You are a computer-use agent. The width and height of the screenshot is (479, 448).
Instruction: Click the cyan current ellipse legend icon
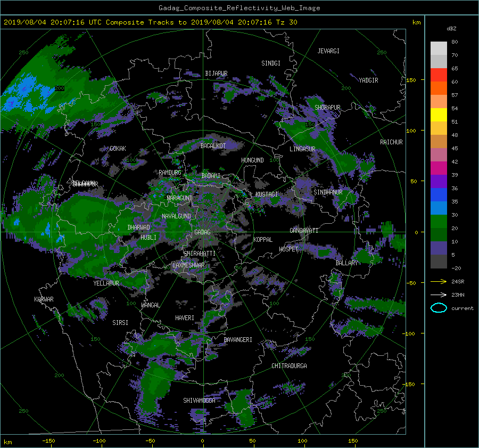point(439,308)
